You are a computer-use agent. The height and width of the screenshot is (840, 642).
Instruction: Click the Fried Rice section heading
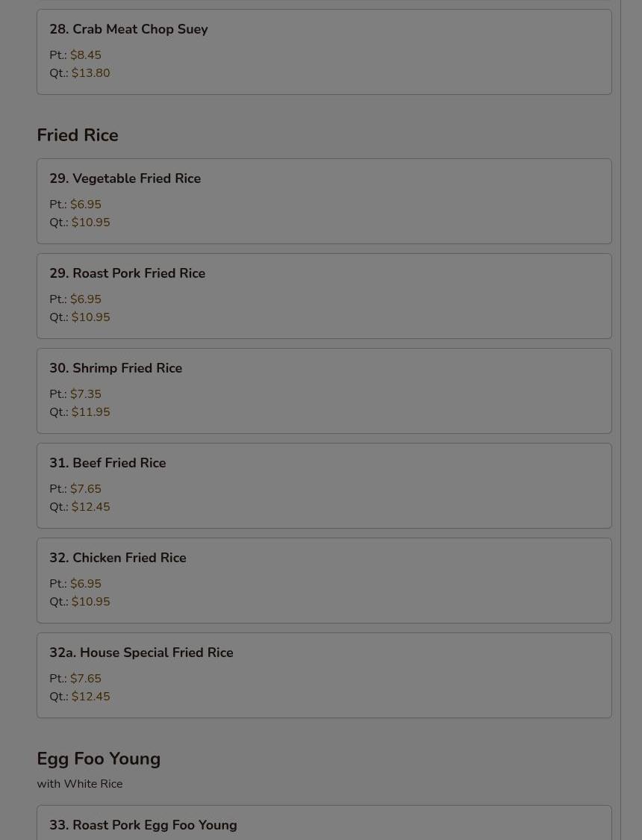pos(78,135)
